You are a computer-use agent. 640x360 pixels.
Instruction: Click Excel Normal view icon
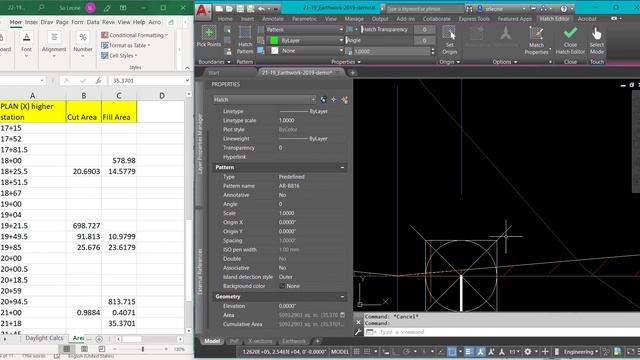point(67,349)
